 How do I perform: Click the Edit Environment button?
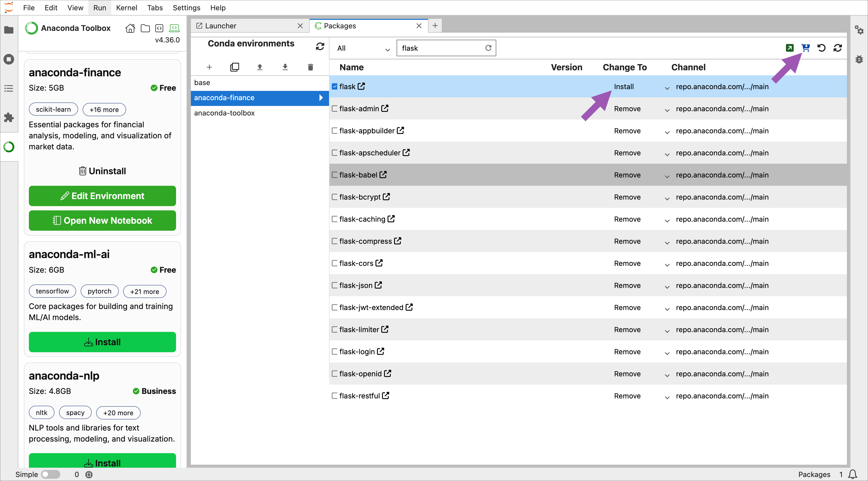click(x=102, y=196)
